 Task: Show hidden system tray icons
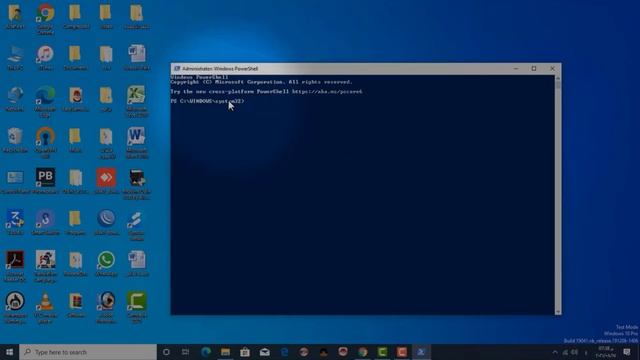(555, 352)
